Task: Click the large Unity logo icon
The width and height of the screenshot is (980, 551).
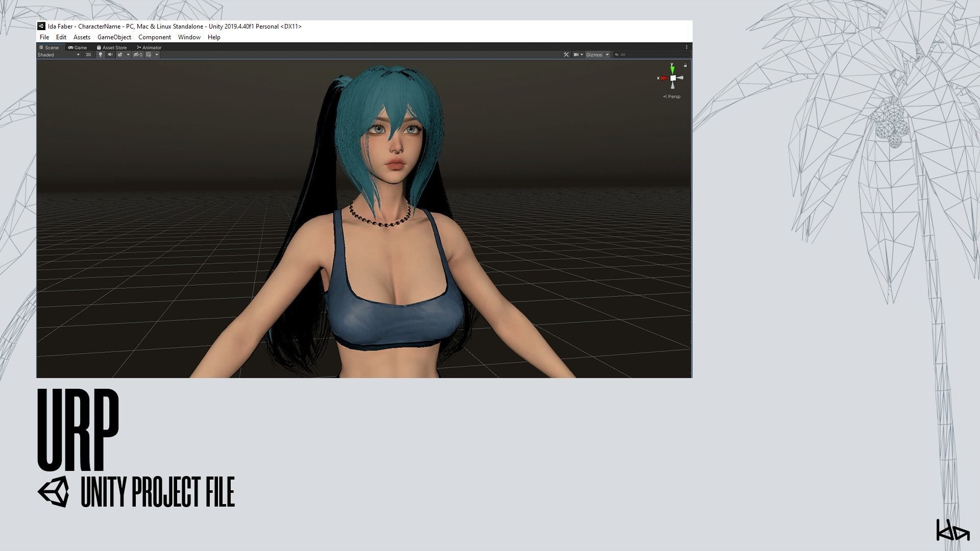Action: [54, 492]
